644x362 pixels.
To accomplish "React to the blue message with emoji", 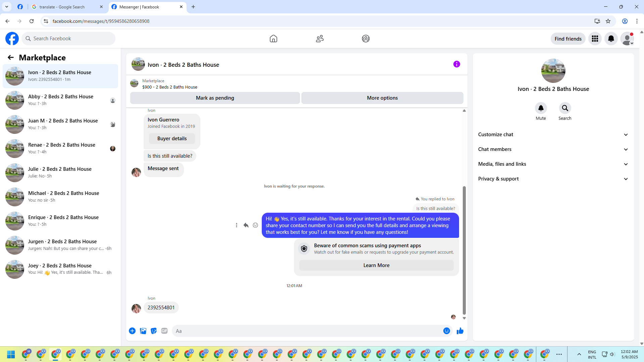I will (255, 225).
